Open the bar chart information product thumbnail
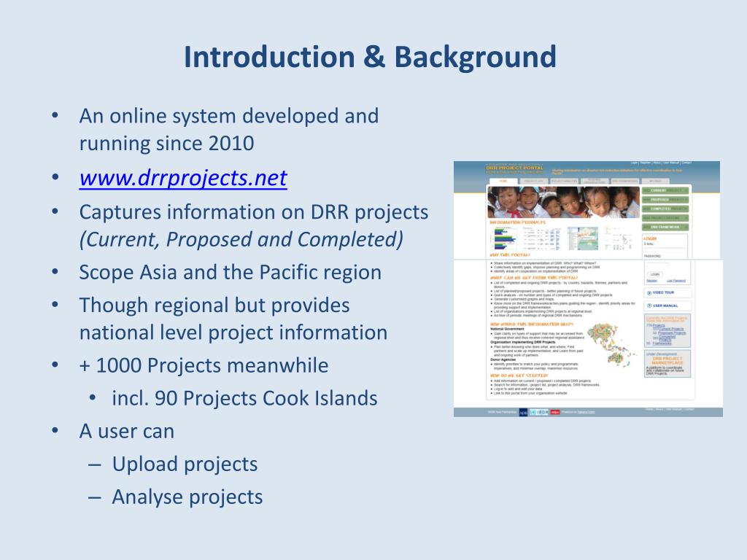Viewport: 747px width, 560px height. [505, 238]
